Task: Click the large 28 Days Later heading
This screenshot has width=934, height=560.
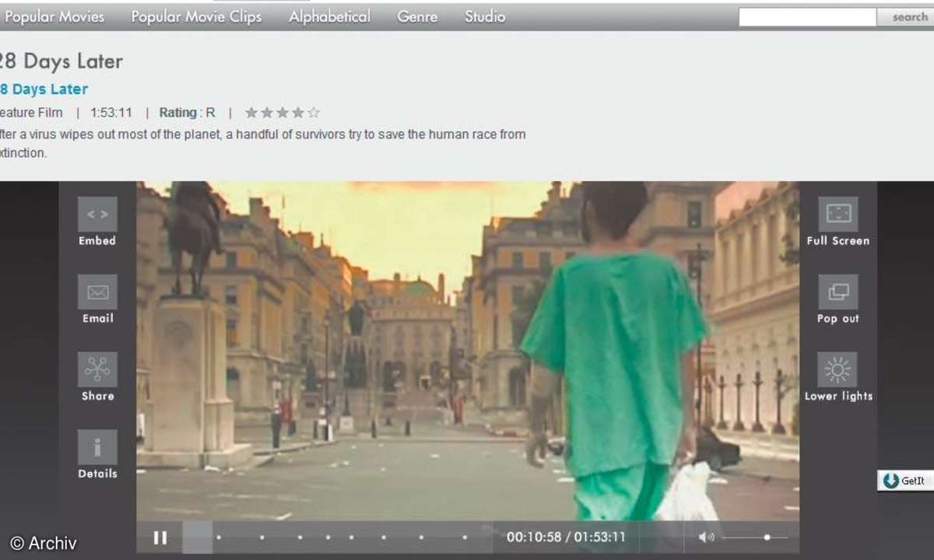Action: tap(61, 61)
